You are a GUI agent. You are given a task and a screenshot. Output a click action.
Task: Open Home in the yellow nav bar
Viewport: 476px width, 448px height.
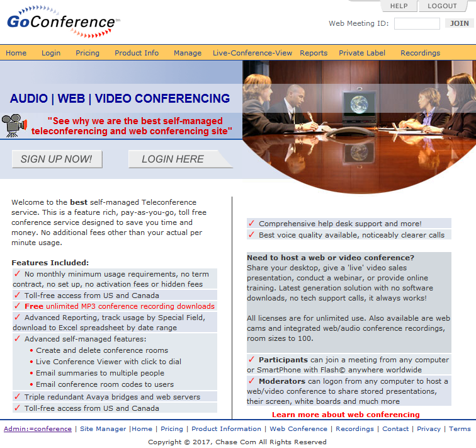pos(16,53)
